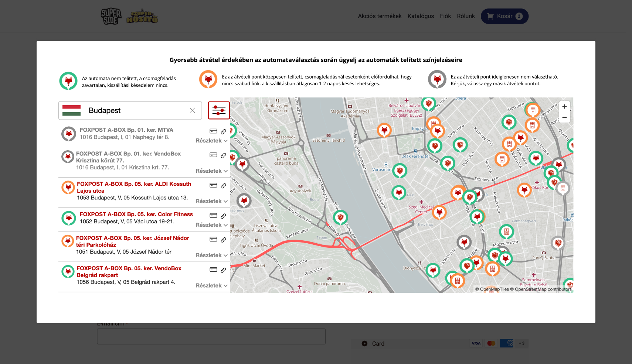The image size is (632, 364).
Task: Select FOXPOST A-BOX ALDI Kossuth Lajos utca
Action: point(134,187)
